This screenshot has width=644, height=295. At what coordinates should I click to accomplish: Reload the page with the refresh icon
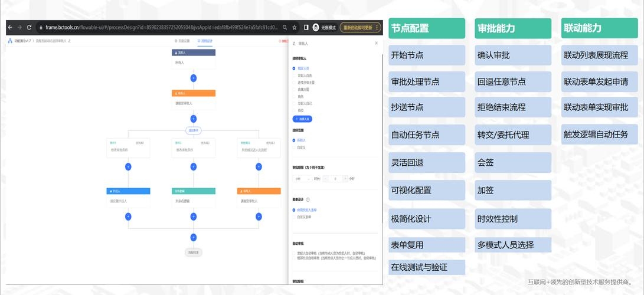[29, 28]
